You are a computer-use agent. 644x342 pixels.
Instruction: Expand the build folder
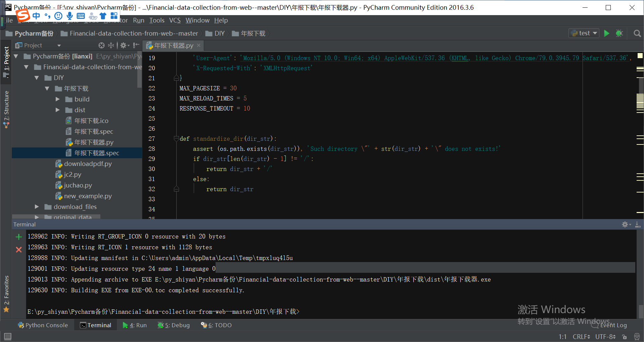click(x=57, y=99)
